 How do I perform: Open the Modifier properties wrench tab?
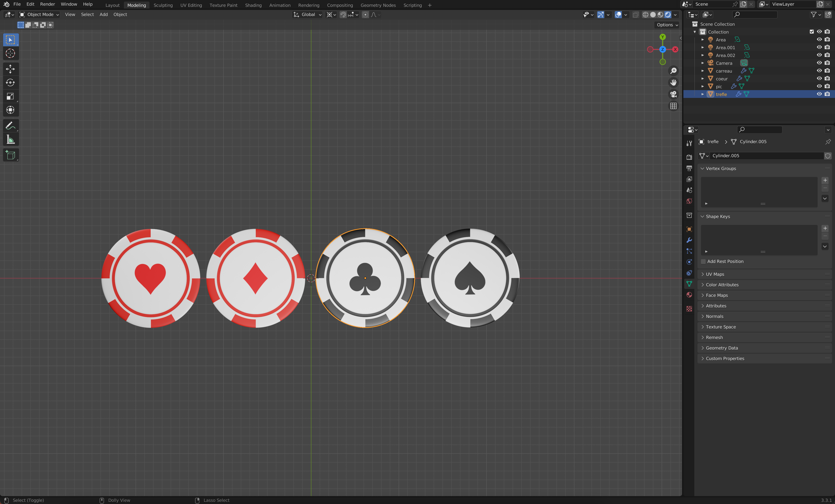point(689,240)
